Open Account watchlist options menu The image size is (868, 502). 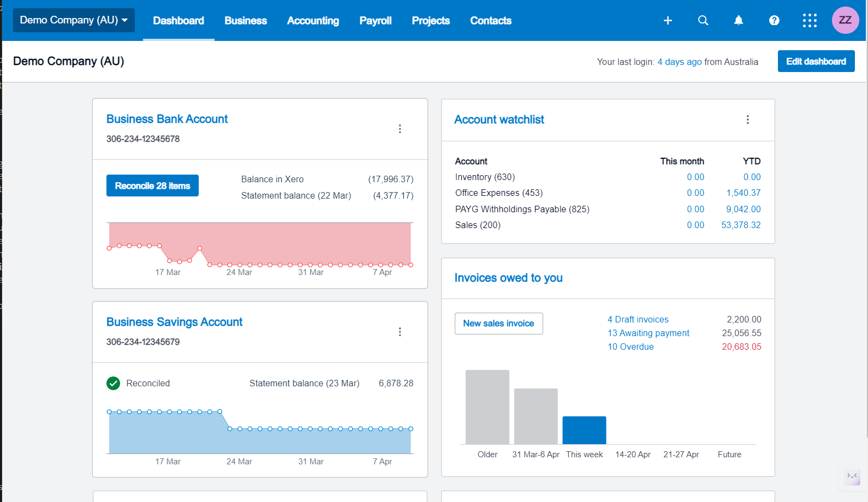click(x=748, y=119)
